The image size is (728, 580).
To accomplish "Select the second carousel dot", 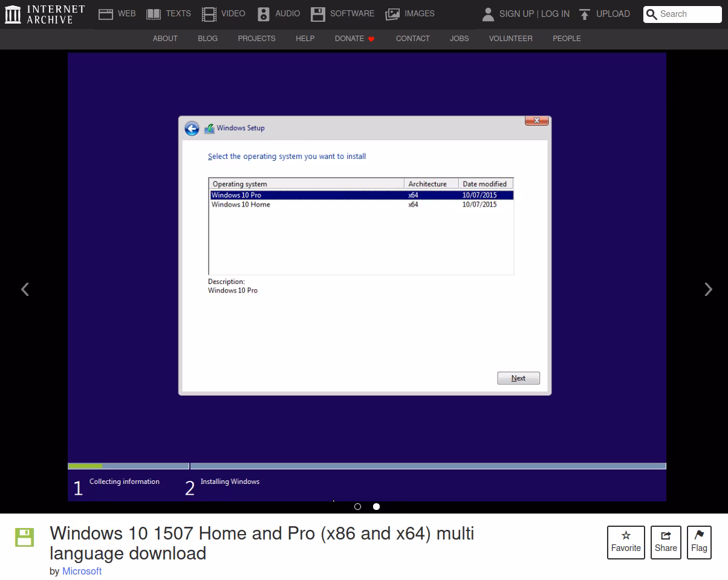I will point(376,507).
